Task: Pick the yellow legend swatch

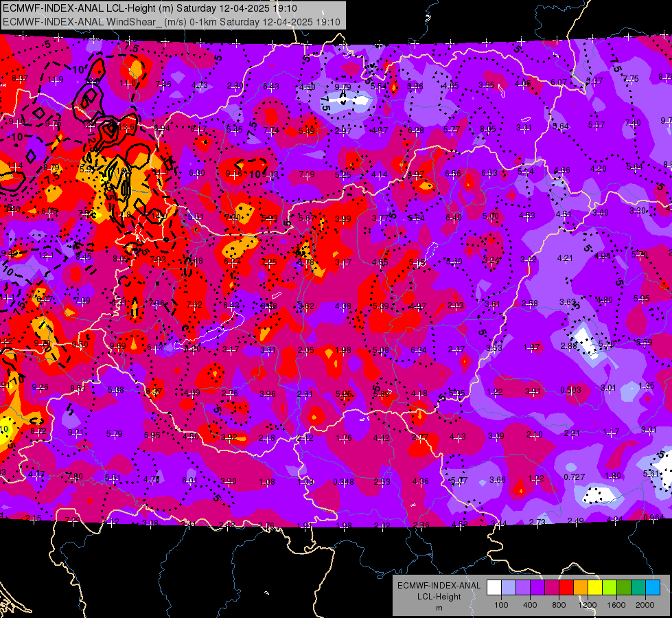Action: pos(595,588)
